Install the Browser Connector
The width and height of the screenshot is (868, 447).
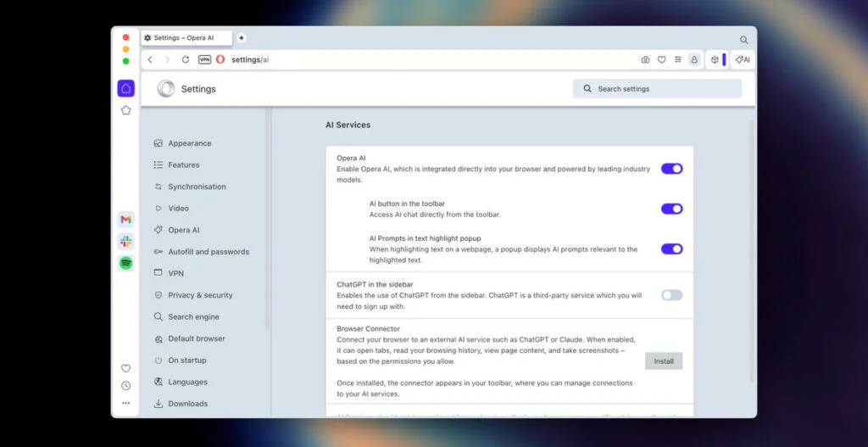664,361
